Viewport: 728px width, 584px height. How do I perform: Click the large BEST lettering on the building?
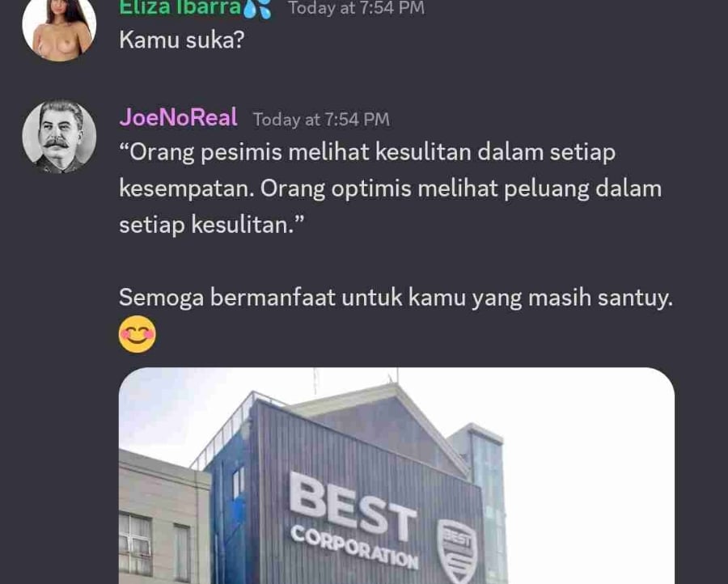(x=353, y=506)
